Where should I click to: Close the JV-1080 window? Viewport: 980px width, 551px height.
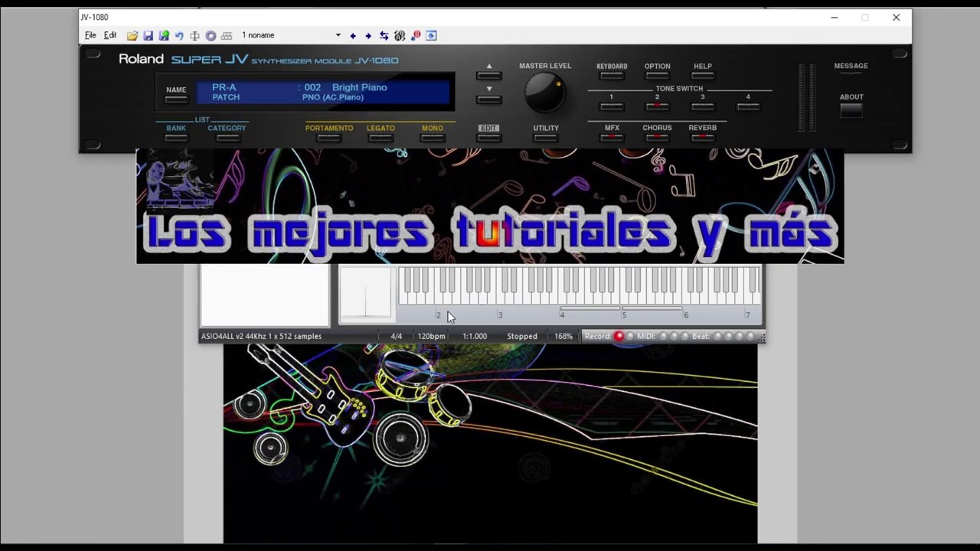pyautogui.click(x=896, y=17)
